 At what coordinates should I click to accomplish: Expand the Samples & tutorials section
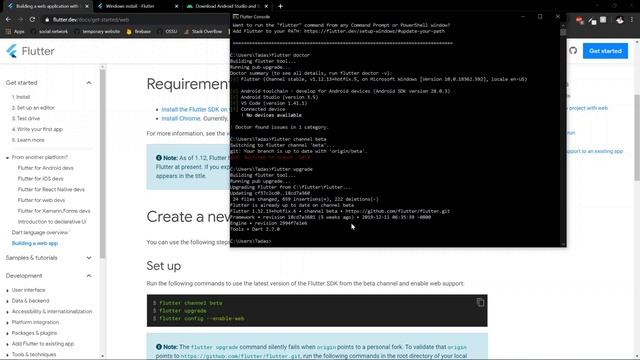pyautogui.click(x=89, y=258)
